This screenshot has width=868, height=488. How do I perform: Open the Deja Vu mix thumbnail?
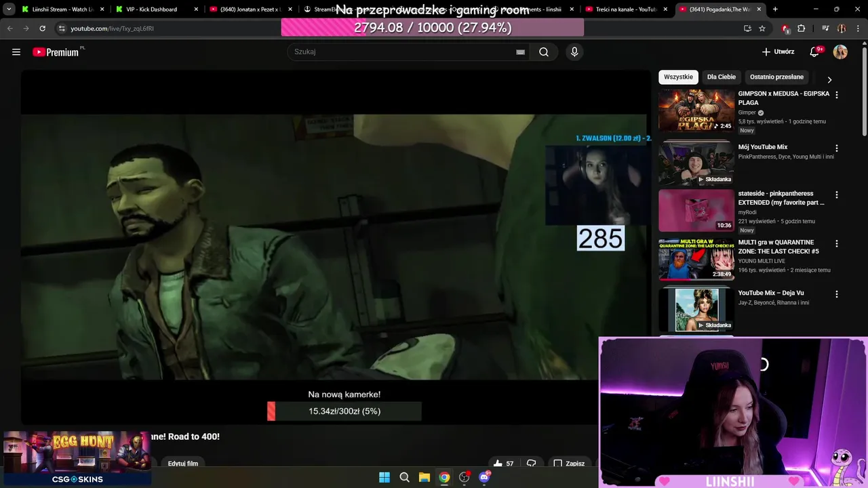pos(696,310)
